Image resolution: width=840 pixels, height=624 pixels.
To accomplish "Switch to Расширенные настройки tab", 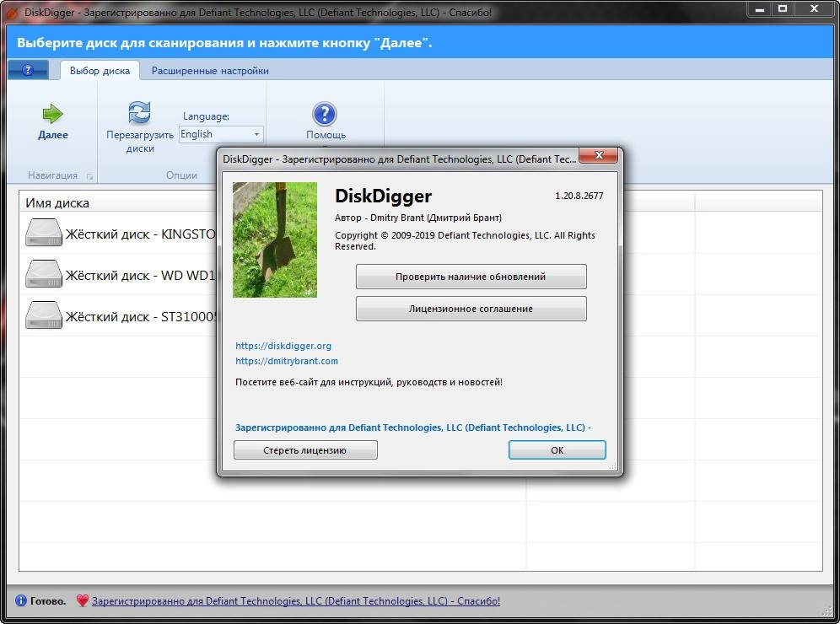I will 210,71.
